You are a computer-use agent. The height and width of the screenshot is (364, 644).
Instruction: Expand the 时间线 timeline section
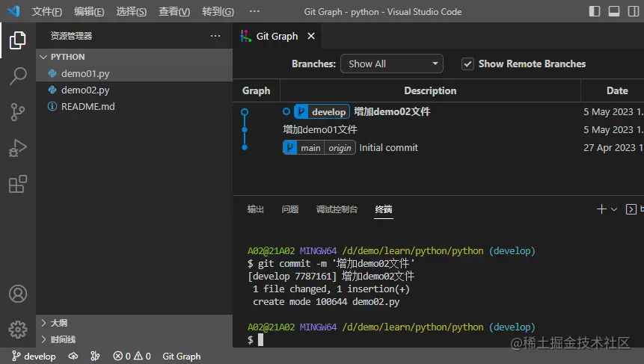point(135,339)
